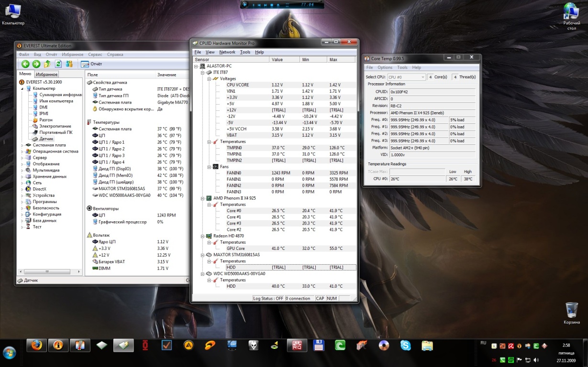Open the File menu in Hardware Monitor Pro
Viewport: 588px width, 367px height.
(198, 52)
